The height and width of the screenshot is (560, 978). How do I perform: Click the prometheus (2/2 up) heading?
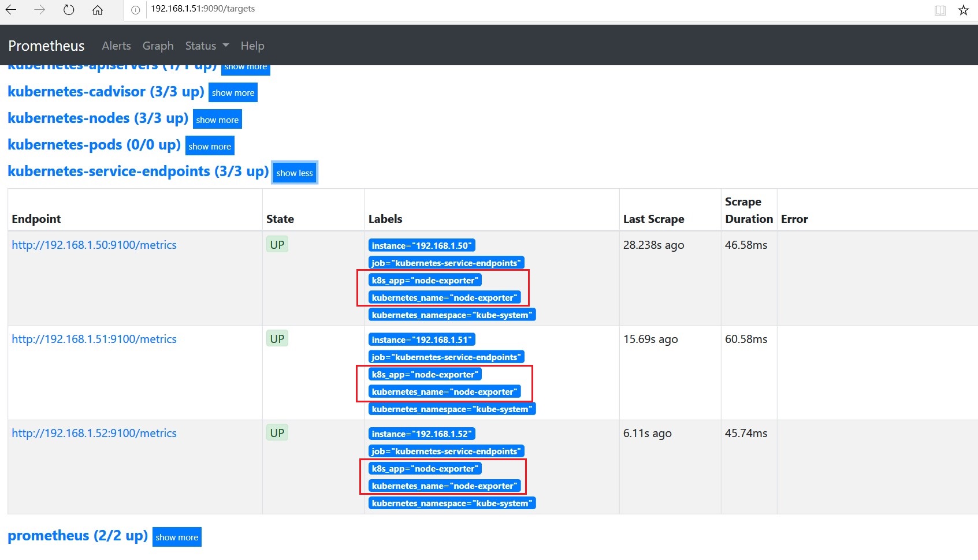[x=77, y=536]
